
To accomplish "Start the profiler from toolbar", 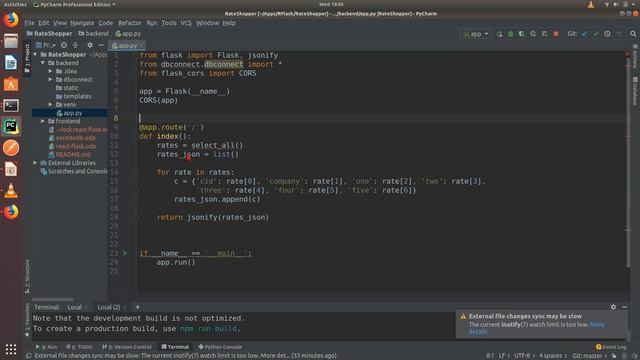I will click(533, 34).
